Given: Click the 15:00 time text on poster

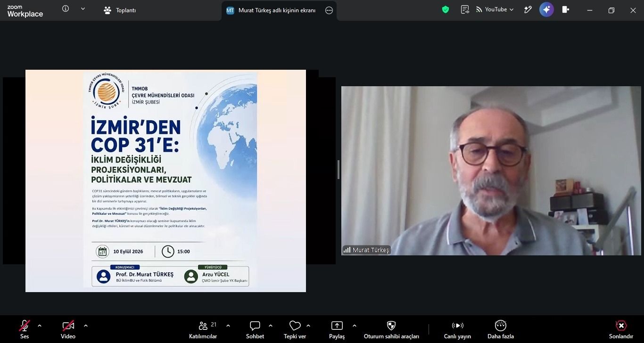Looking at the screenshot, I should (183, 252).
